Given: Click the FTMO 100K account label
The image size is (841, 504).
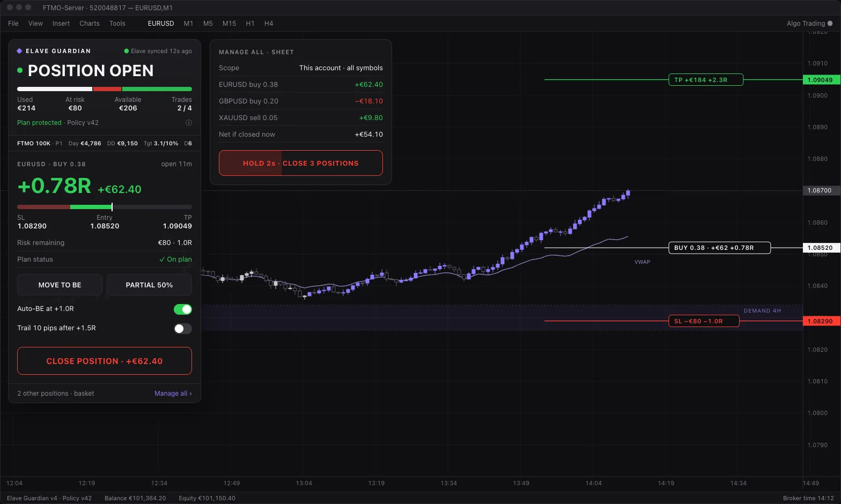Looking at the screenshot, I should pyautogui.click(x=34, y=144).
